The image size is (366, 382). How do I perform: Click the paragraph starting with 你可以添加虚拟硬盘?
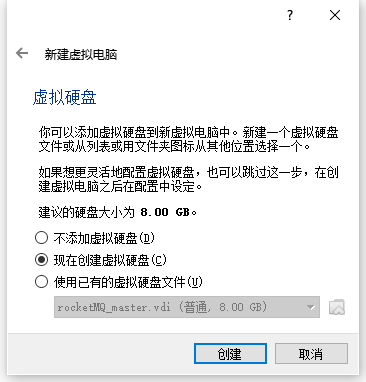(x=189, y=139)
